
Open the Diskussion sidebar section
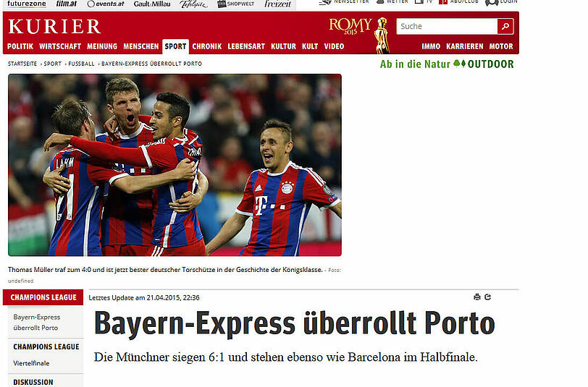pos(33,382)
